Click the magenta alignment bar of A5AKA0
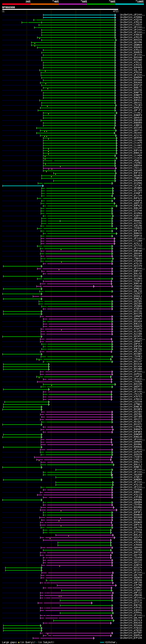This screenshot has width=146, height=644. [x=66, y=286]
